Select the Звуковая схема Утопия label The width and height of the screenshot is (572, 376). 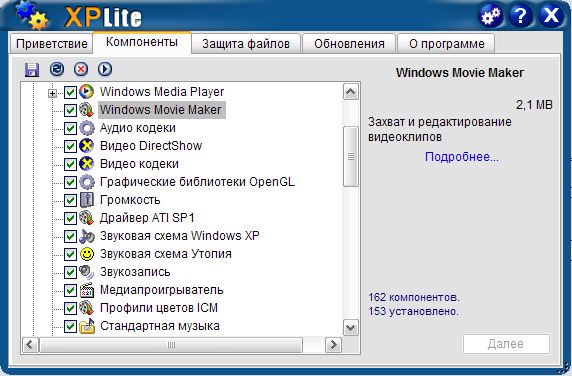tap(166, 254)
